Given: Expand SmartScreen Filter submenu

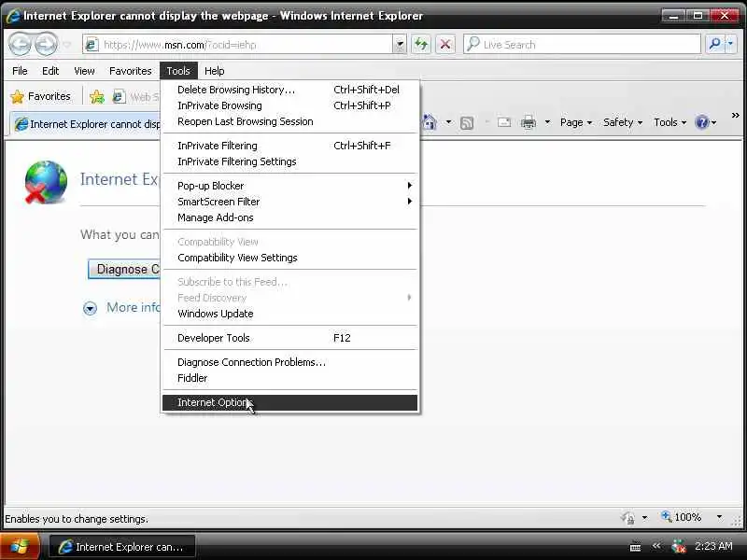Looking at the screenshot, I should [x=289, y=202].
